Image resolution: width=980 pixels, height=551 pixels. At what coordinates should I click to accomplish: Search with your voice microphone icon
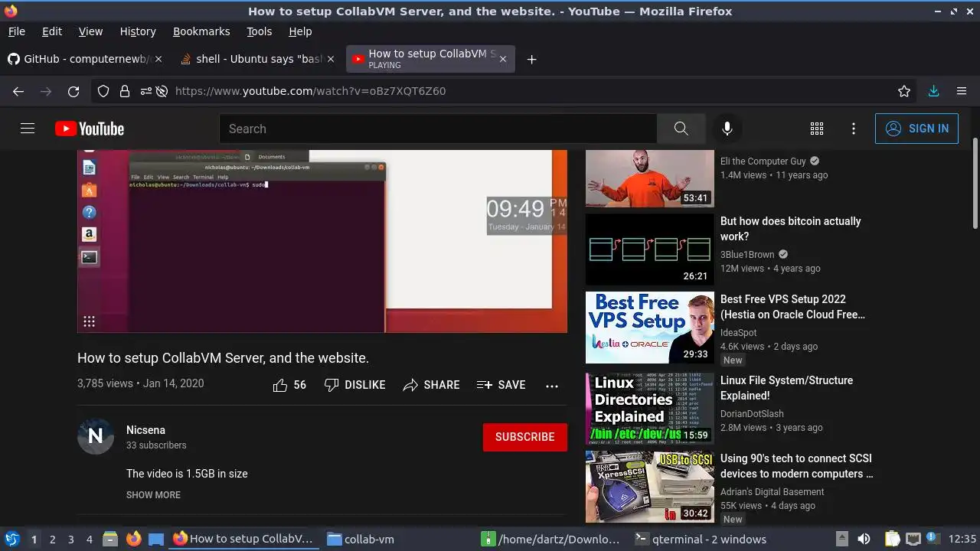tap(727, 129)
